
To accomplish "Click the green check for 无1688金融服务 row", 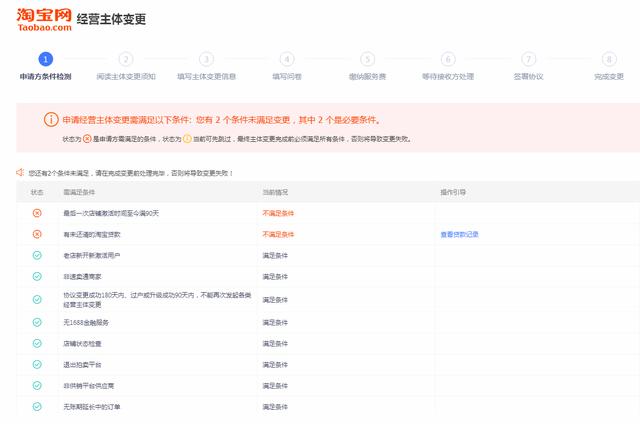I will click(x=37, y=322).
